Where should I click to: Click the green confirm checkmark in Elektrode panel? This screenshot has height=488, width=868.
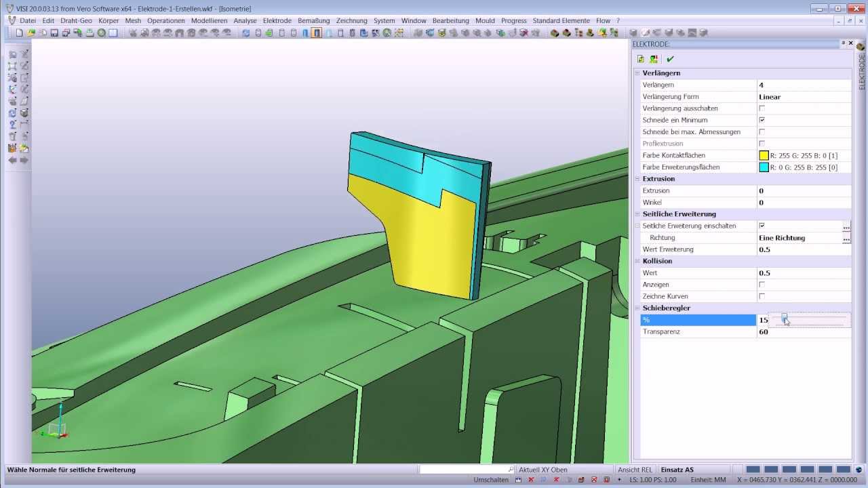(x=670, y=59)
